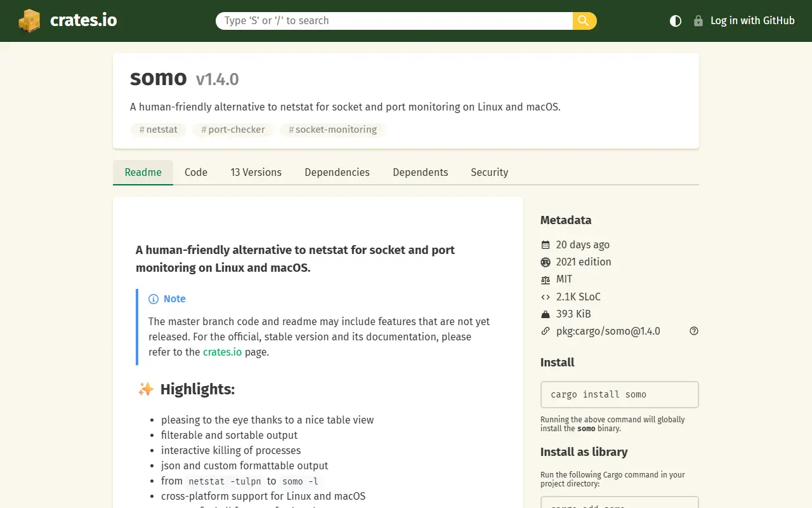This screenshot has width=812, height=508.
Task: Click the link icon beside pkg:cargo/somo@1.4.0
Action: click(546, 331)
